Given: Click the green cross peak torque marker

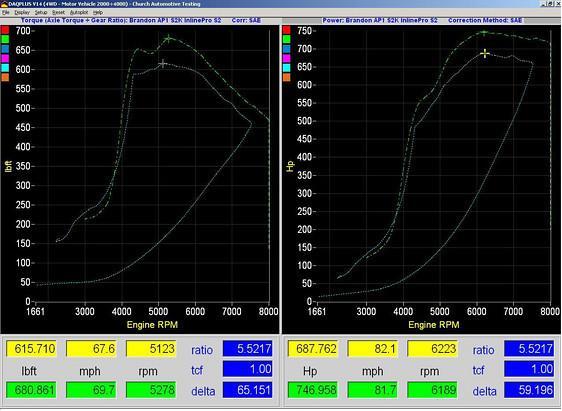Looking at the screenshot, I should (168, 39).
